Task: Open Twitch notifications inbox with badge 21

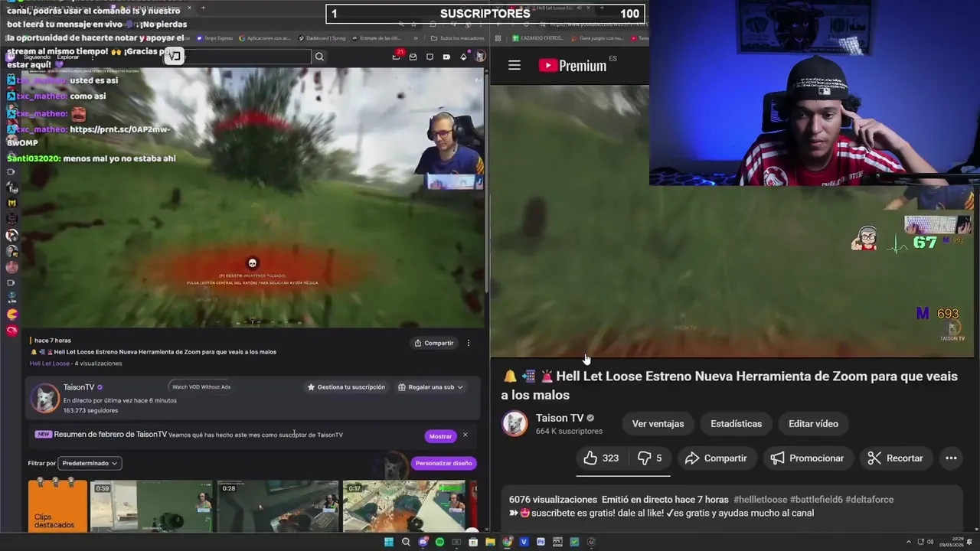Action: 397,56
